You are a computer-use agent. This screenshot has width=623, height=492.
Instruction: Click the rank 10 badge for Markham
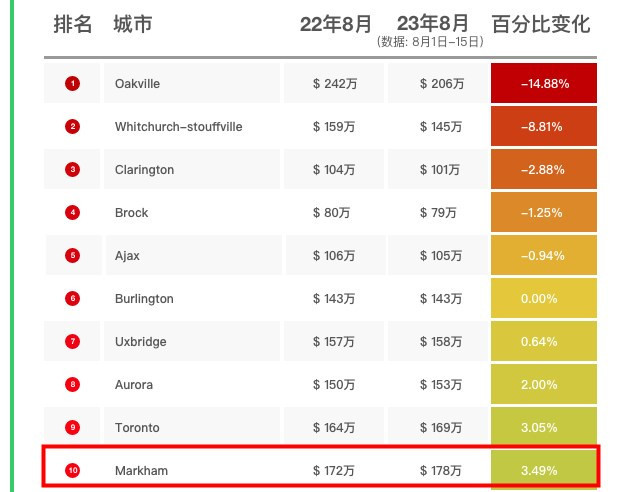[x=72, y=470]
